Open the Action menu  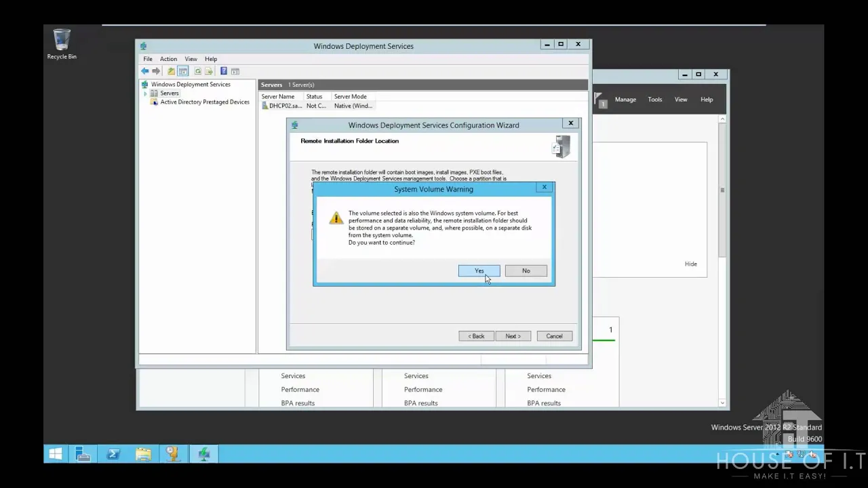[168, 59]
